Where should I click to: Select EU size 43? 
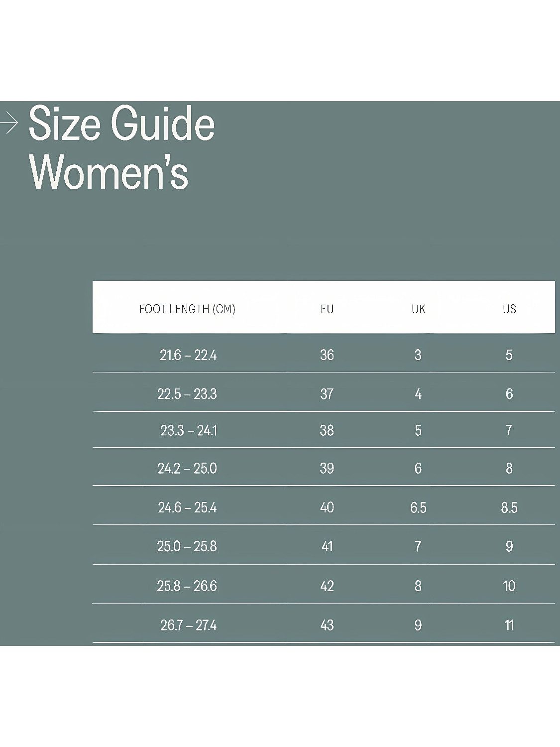tap(327, 625)
